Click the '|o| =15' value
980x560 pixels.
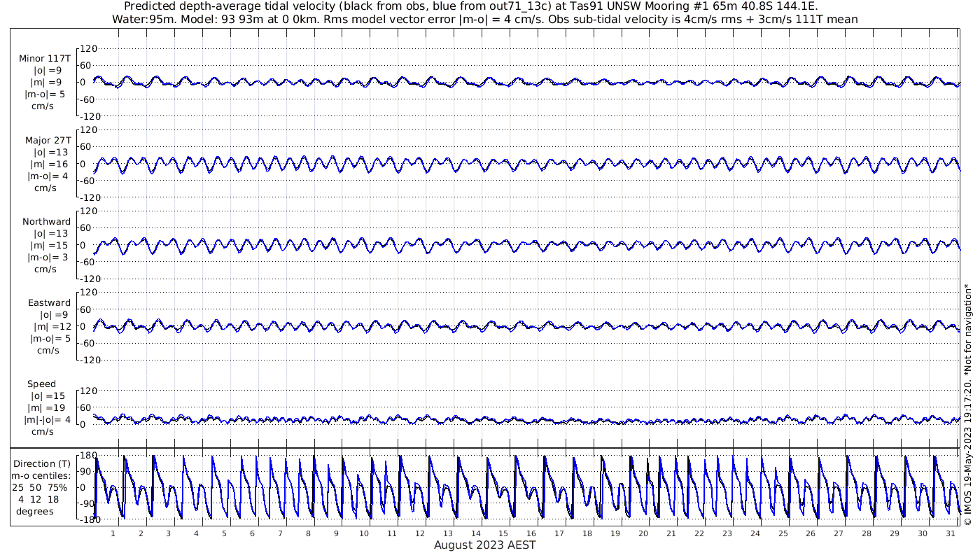tap(48, 397)
